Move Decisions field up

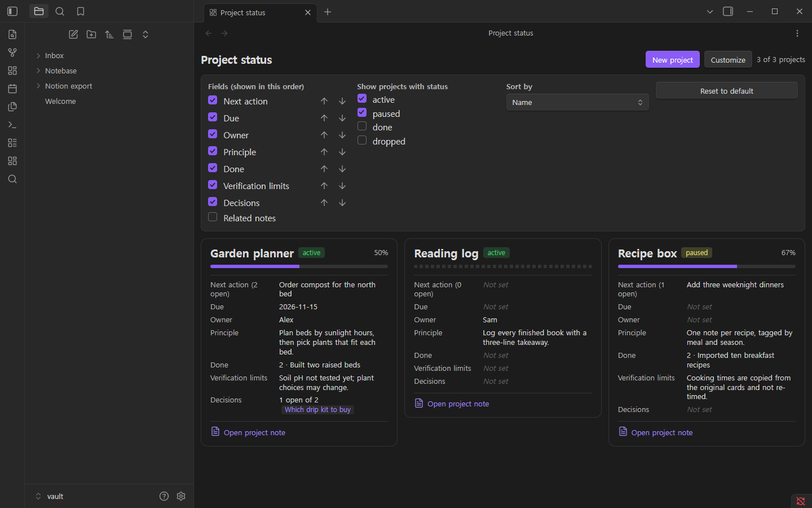[x=324, y=203]
